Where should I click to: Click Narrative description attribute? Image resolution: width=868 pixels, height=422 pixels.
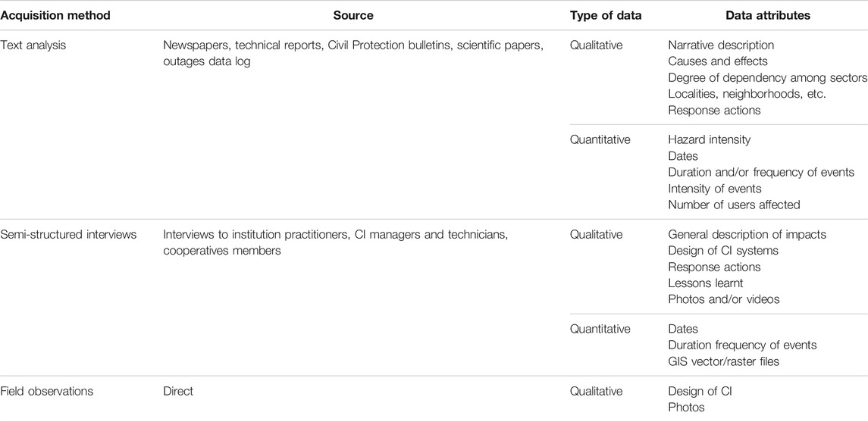[721, 45]
